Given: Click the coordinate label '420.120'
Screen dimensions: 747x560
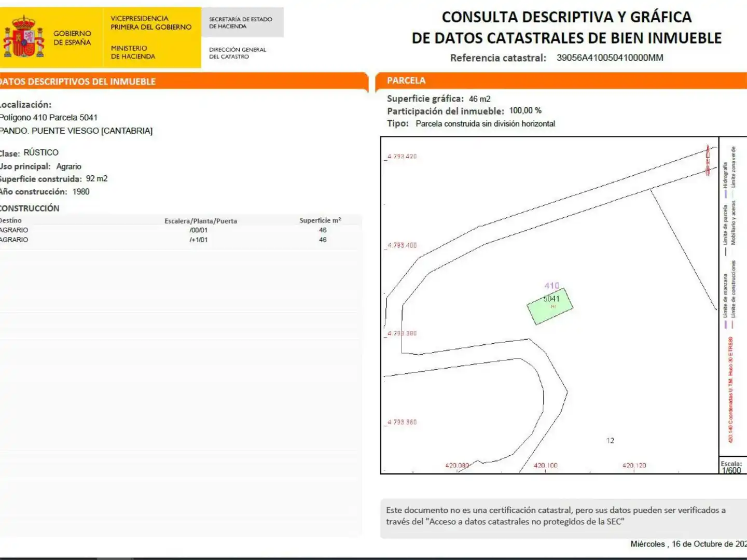Looking at the screenshot, I should (x=634, y=466).
